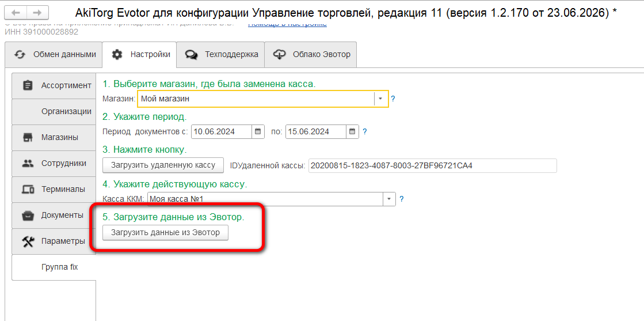
Task: Click the sync arrows icon on Обмен данными
Action: pyautogui.click(x=20, y=54)
